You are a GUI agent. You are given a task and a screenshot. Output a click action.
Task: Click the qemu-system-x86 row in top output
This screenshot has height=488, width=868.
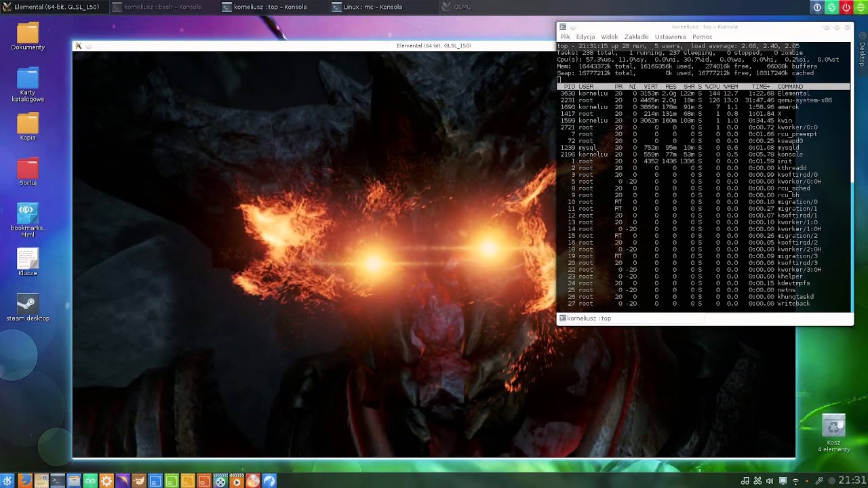703,100
